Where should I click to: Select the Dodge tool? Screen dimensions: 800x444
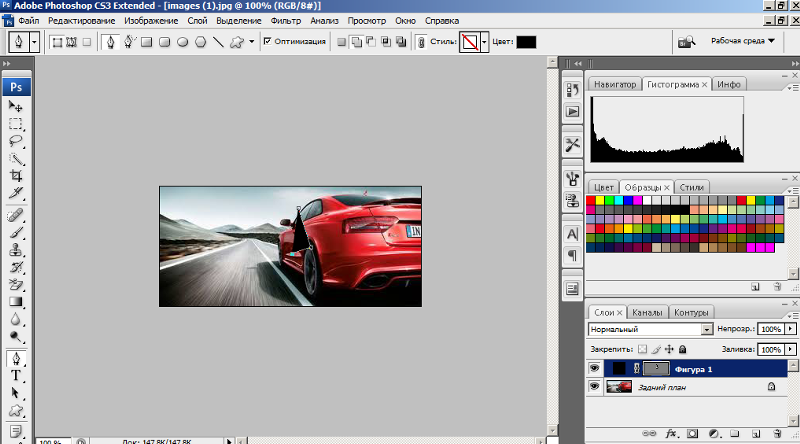(x=16, y=337)
